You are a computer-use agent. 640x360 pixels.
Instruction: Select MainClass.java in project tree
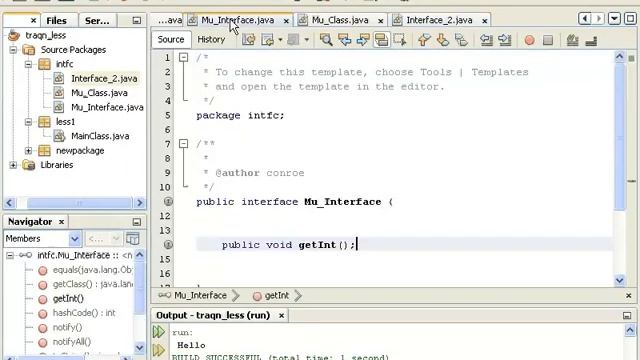100,136
